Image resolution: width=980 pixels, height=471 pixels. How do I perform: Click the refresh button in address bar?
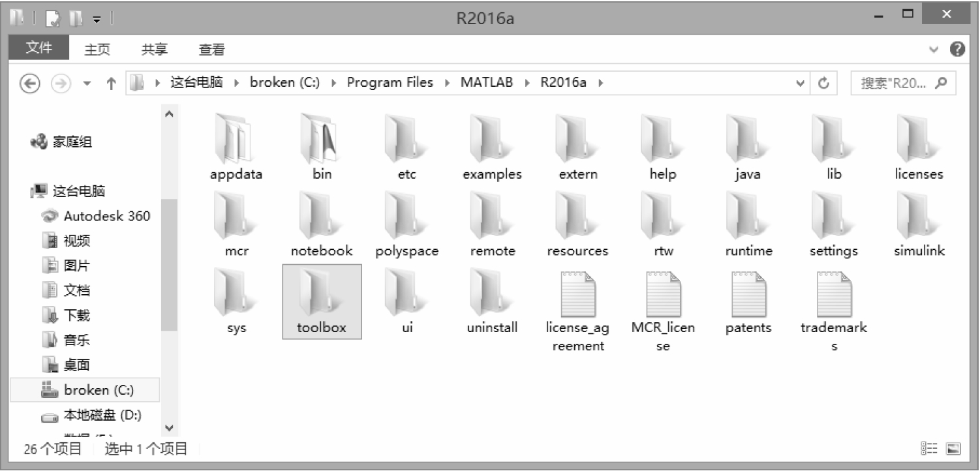[823, 83]
